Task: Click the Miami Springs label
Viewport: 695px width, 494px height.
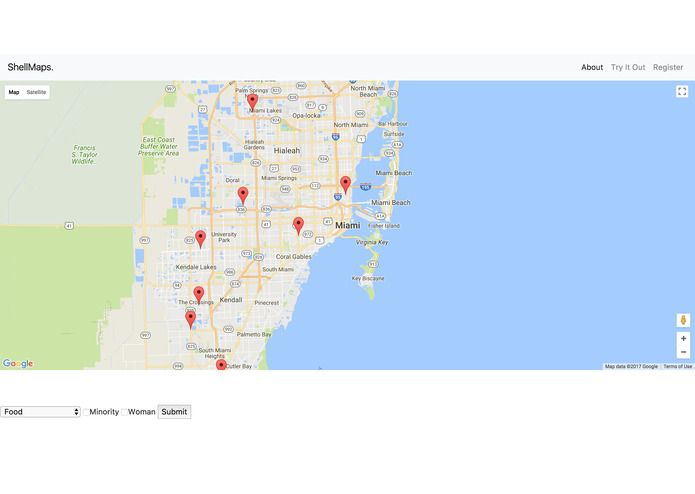Action: pos(279,178)
